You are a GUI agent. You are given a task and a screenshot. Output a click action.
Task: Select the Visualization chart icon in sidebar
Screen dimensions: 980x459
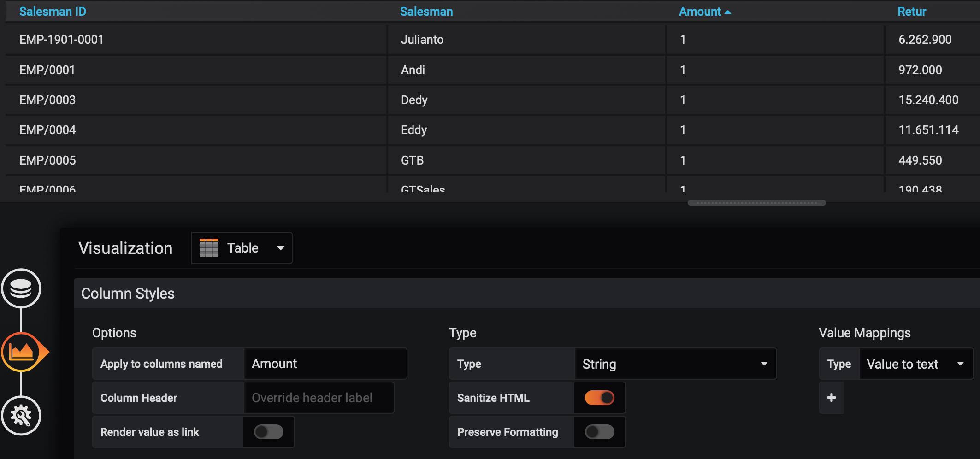pyautogui.click(x=22, y=352)
